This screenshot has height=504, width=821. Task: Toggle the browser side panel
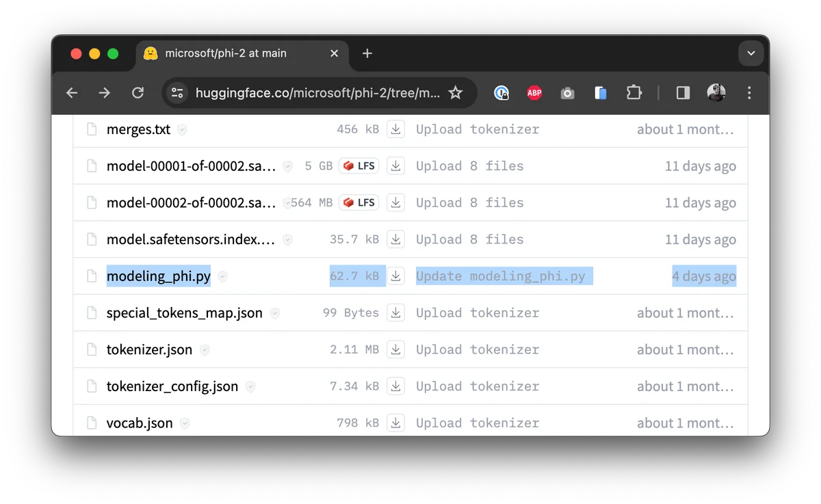click(x=683, y=93)
